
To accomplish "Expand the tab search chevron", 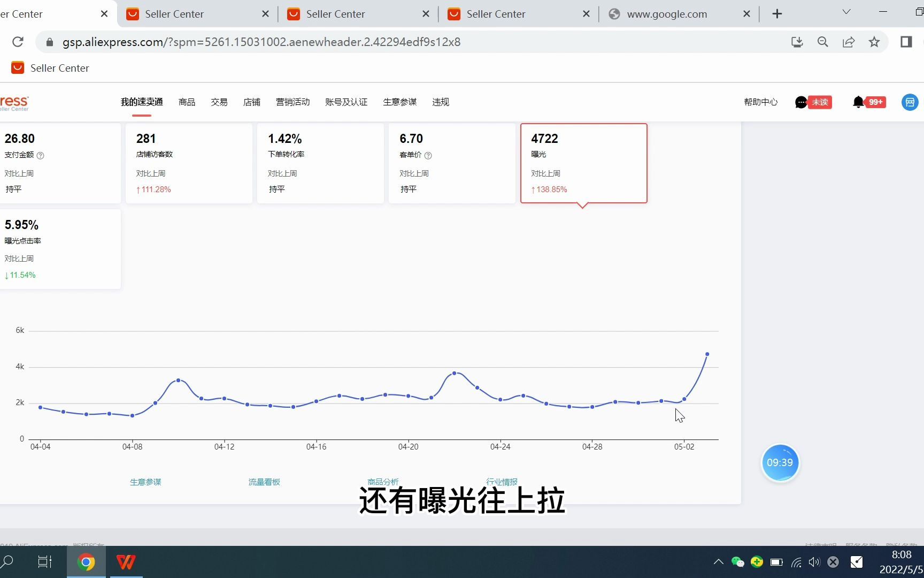I will pyautogui.click(x=846, y=12).
